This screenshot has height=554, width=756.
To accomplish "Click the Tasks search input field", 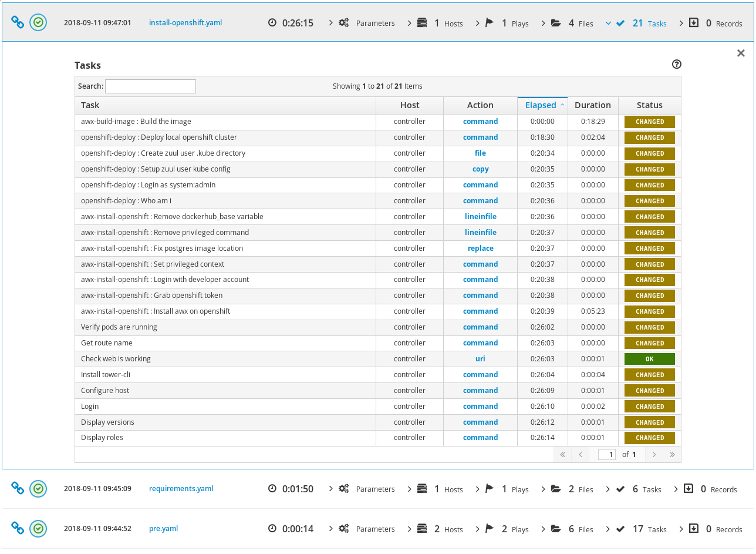I will (150, 86).
